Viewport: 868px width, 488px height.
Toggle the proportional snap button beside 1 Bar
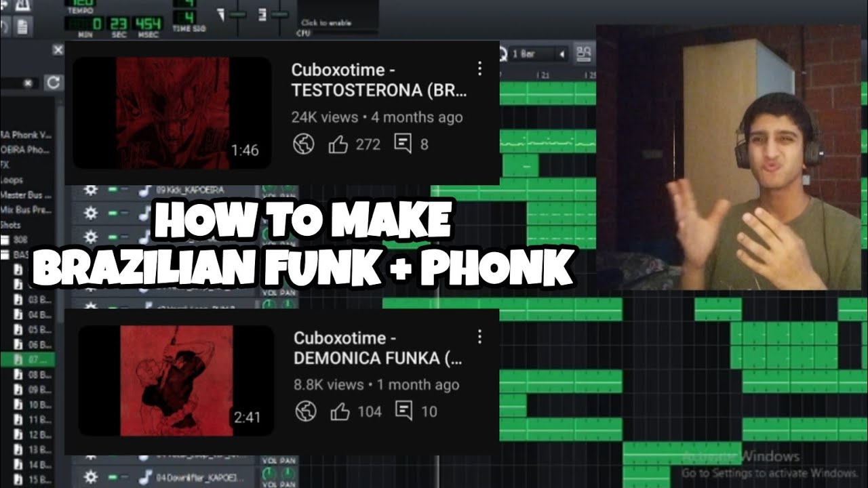583,54
